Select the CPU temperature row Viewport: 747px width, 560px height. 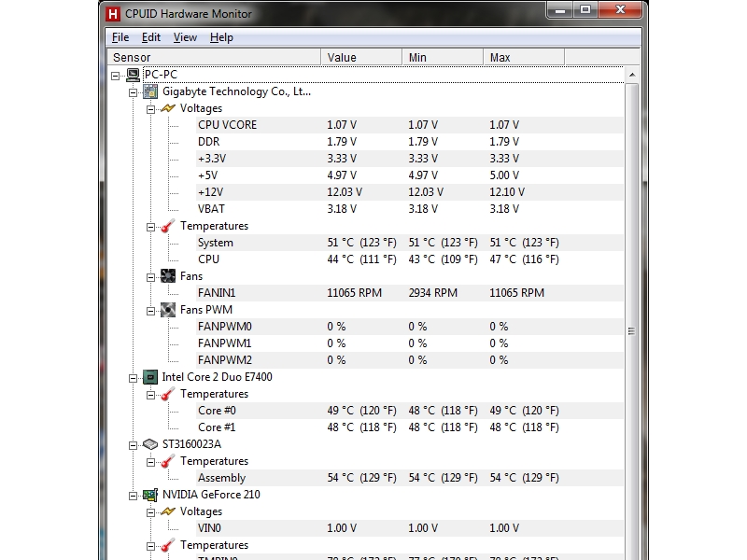click(x=410, y=259)
